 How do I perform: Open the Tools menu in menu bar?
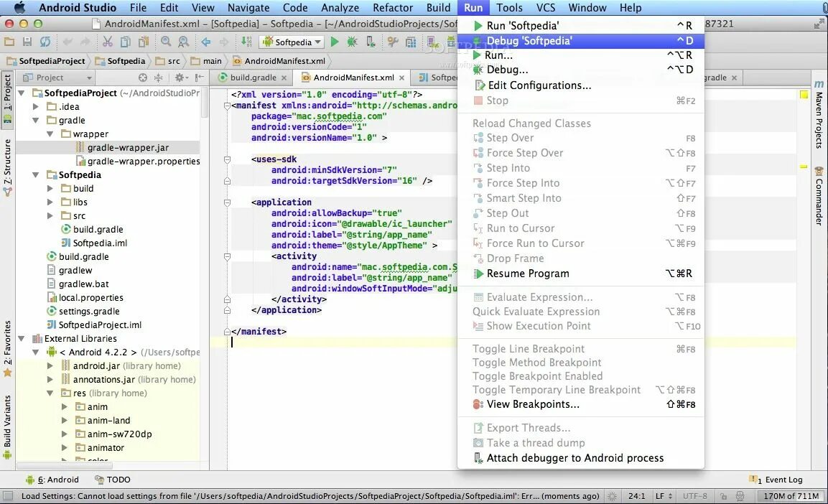click(x=509, y=7)
